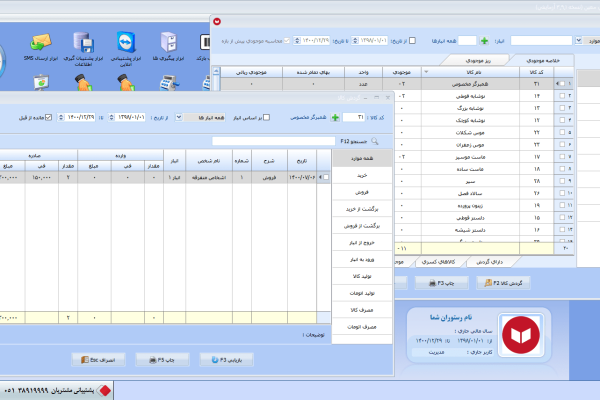Select 'تولید کالا' in the filter list
This screenshot has width=600, height=400.
point(362,276)
